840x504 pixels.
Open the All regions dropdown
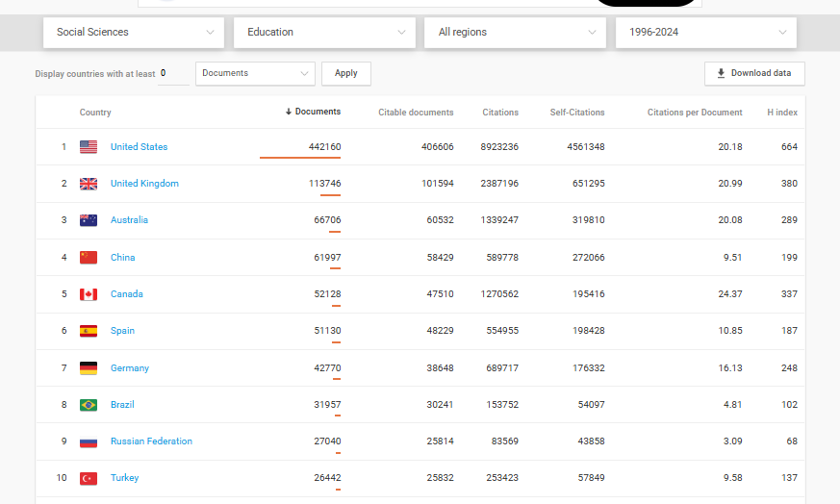[516, 32]
